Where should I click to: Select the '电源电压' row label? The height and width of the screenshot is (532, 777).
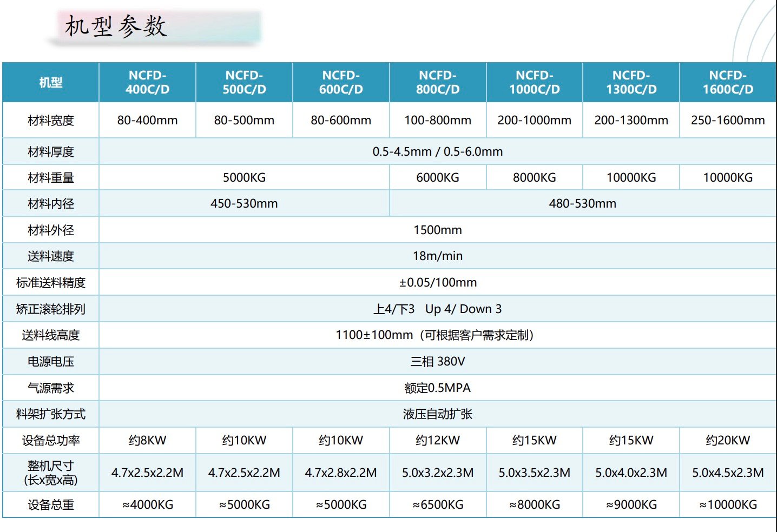point(51,362)
